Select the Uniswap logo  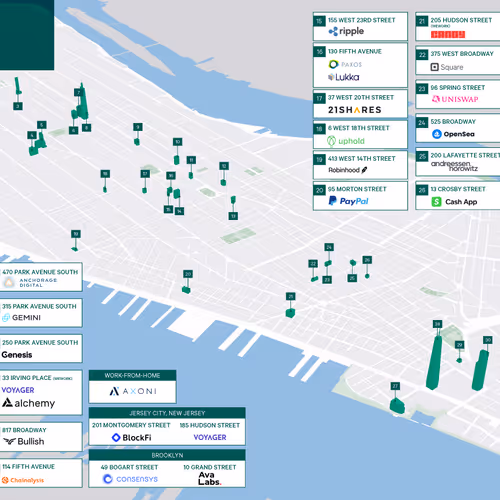(455, 99)
